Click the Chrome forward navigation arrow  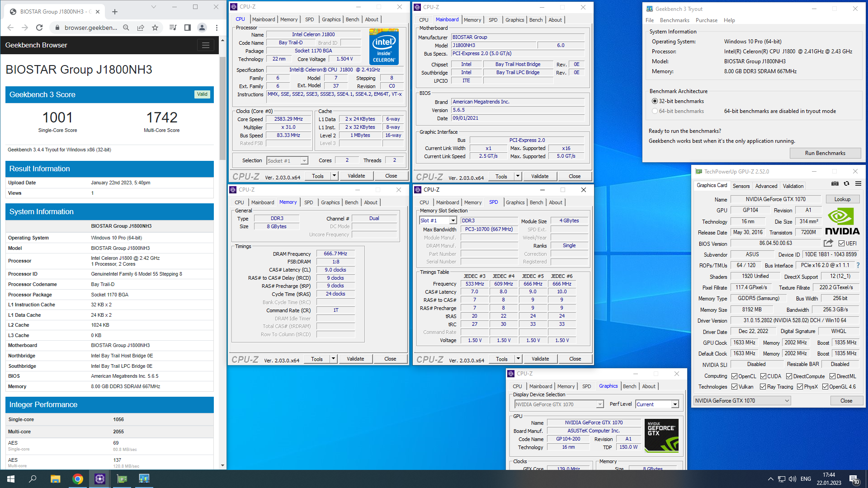point(25,28)
